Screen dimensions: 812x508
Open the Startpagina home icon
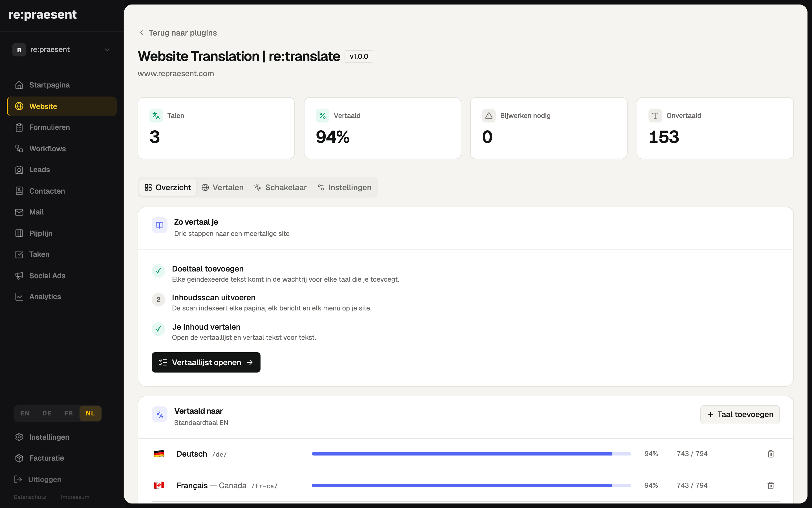(x=19, y=85)
